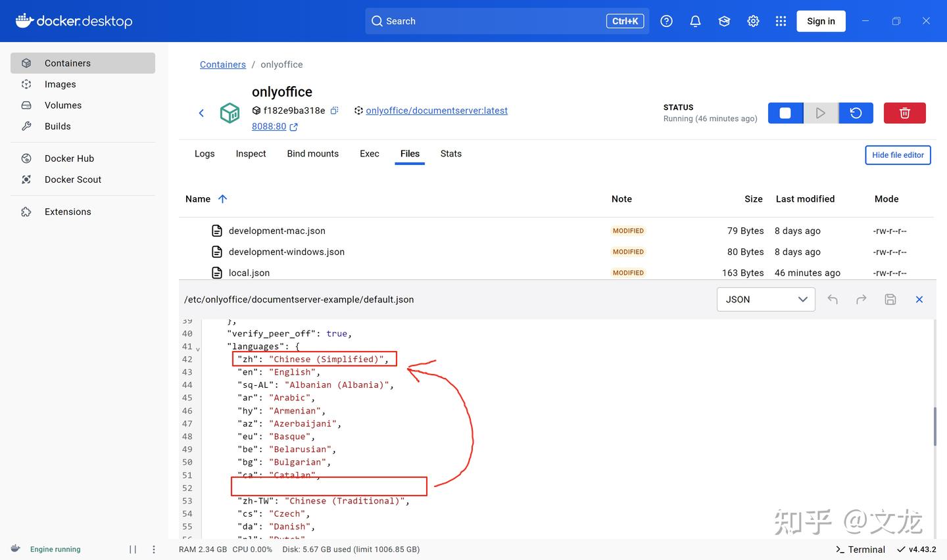Click the development-mac.json file icon

[x=217, y=231]
